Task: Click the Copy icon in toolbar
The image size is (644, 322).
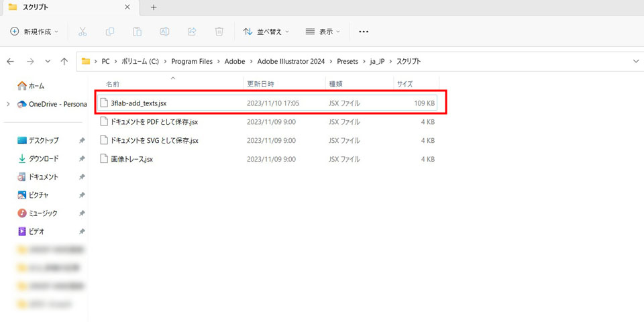Action: pyautogui.click(x=110, y=32)
